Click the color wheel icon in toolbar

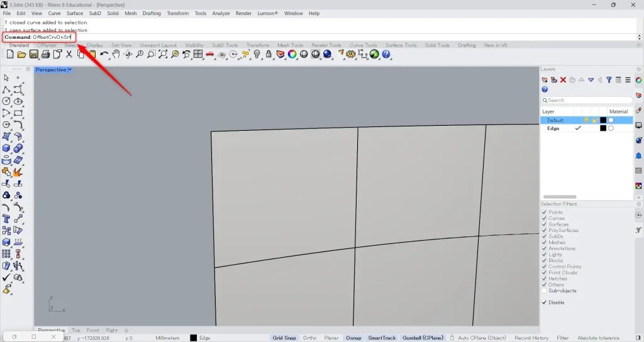pyautogui.click(x=292, y=54)
